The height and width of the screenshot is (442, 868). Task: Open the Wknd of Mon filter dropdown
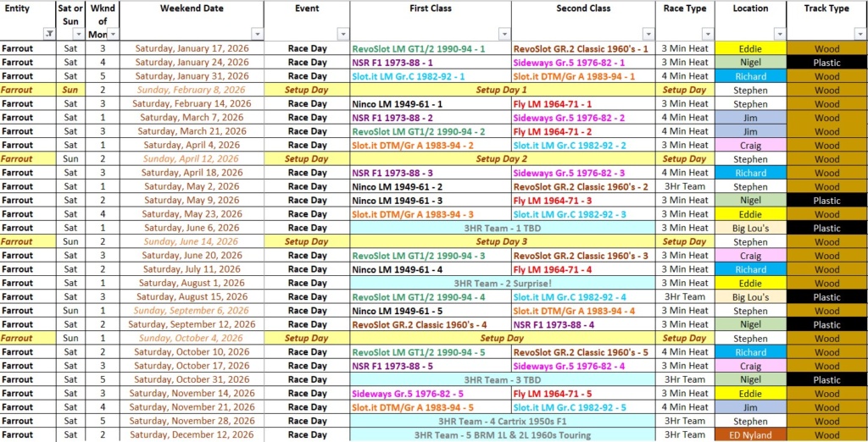click(x=113, y=35)
